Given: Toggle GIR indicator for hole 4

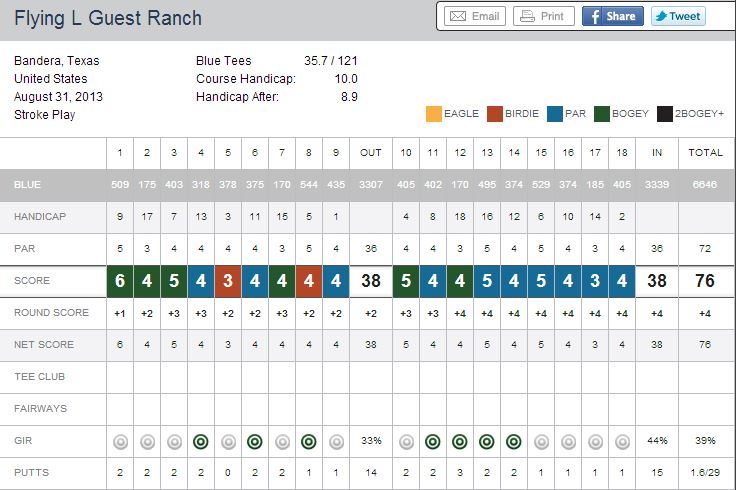Looking at the screenshot, I should pyautogui.click(x=201, y=441).
